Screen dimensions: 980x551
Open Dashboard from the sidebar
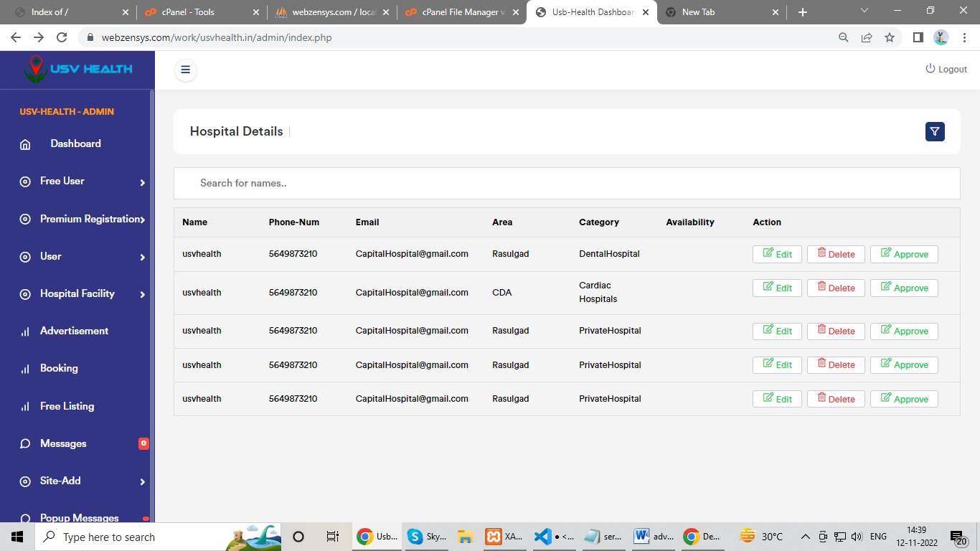tap(75, 143)
